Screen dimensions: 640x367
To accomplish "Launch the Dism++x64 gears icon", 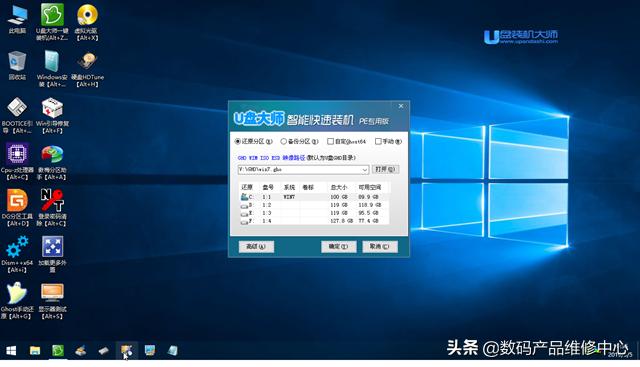I will click(17, 254).
